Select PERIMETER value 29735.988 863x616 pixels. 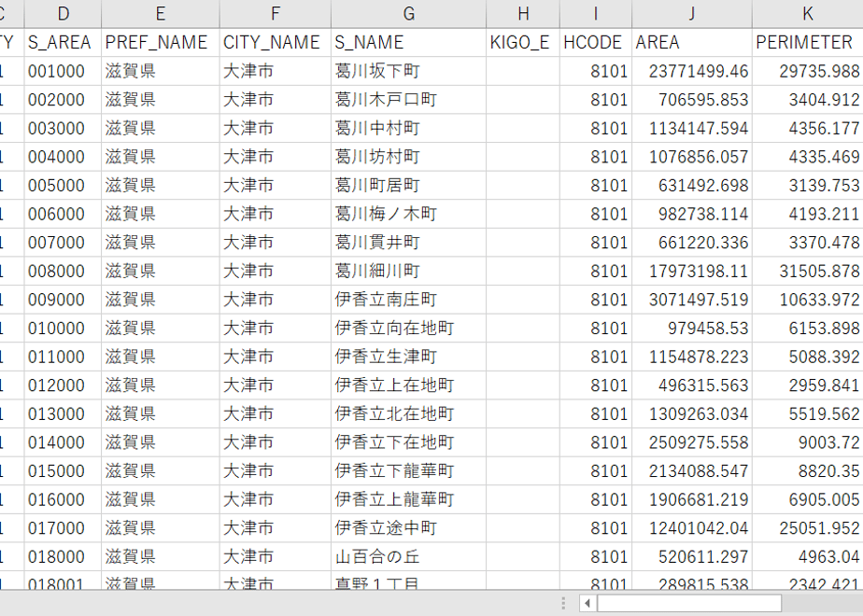point(807,71)
